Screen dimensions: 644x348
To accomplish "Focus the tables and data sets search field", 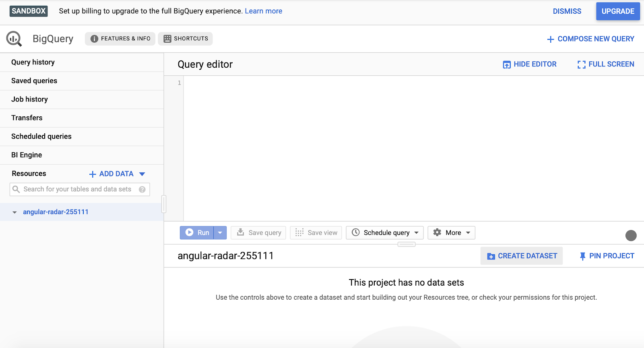I will click(80, 189).
